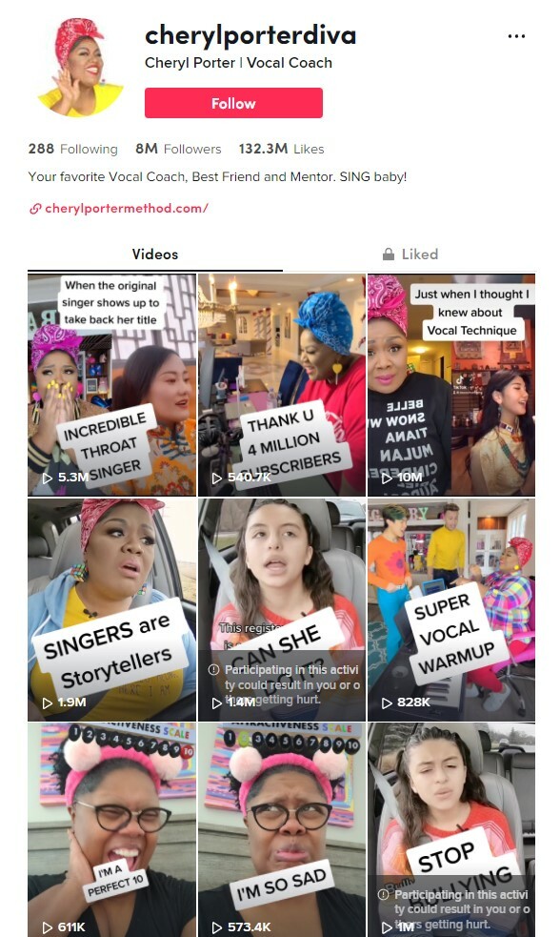Viewport: 560px width, 937px height.
Task: Click play icon on 5.3M views video
Action: click(48, 478)
